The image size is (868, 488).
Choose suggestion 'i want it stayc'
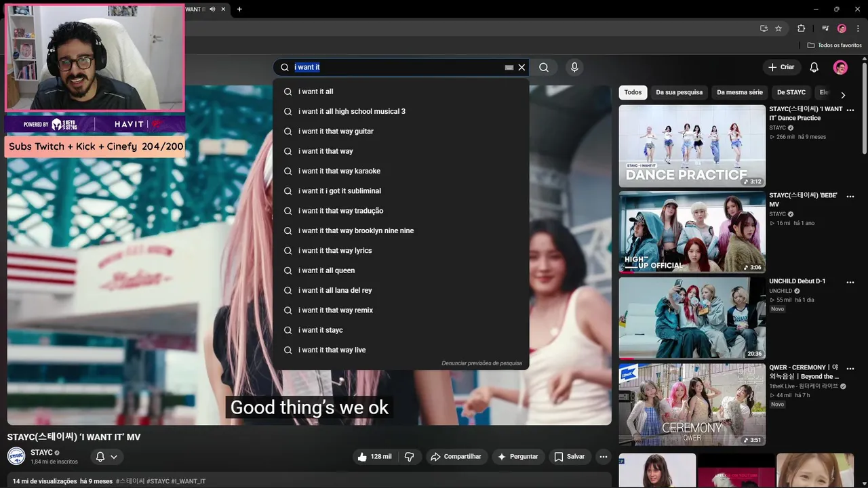click(x=401, y=330)
